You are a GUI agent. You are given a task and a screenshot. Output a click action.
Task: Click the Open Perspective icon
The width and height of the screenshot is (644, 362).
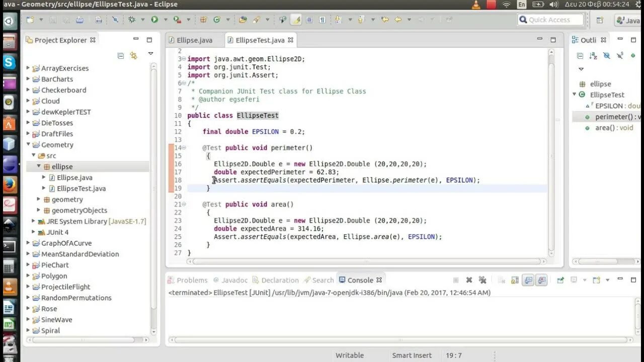(x=600, y=20)
